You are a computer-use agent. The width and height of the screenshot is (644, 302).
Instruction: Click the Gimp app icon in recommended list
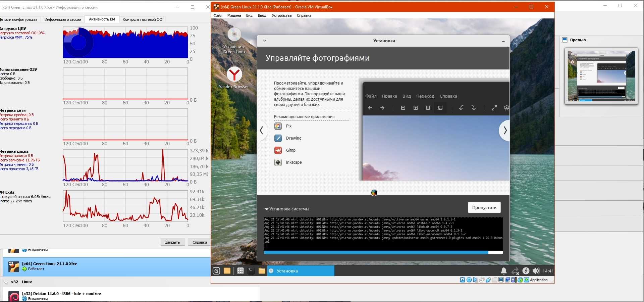278,150
